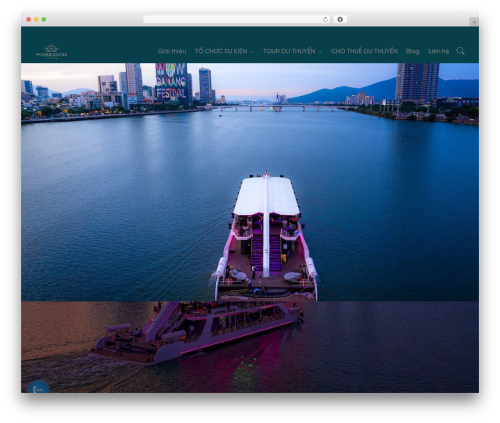Click the Poseidon logo in header
This screenshot has height=423, width=500.
51,51
